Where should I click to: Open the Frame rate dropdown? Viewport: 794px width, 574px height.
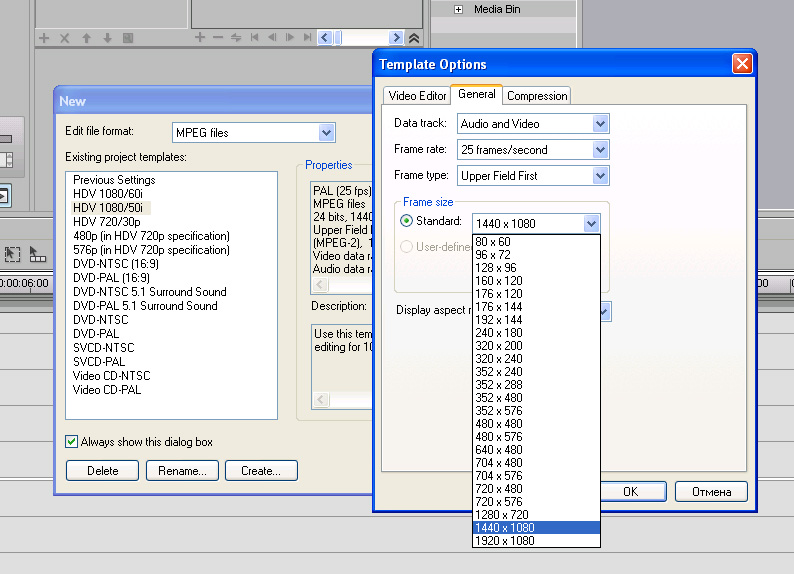600,150
